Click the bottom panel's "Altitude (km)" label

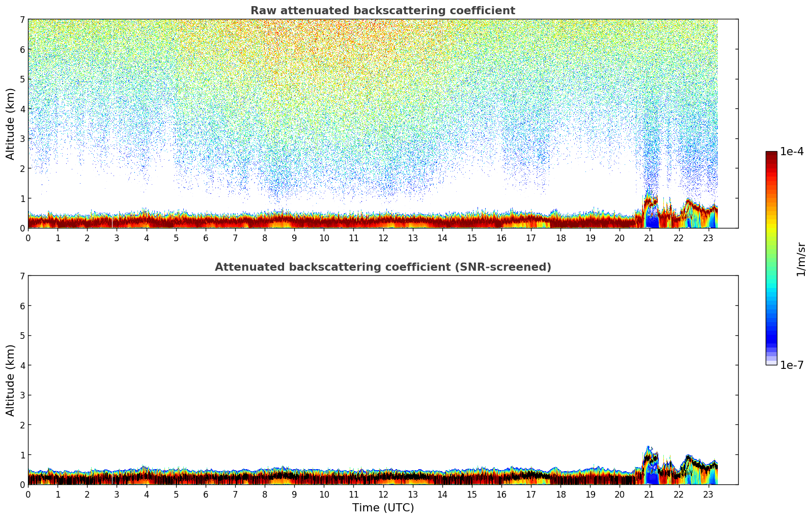pyautogui.click(x=11, y=380)
